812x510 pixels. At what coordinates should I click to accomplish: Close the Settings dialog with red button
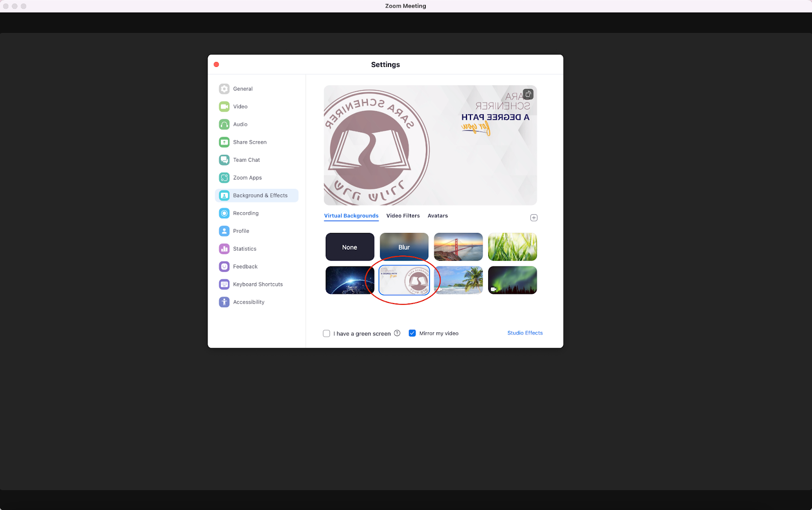pos(216,64)
